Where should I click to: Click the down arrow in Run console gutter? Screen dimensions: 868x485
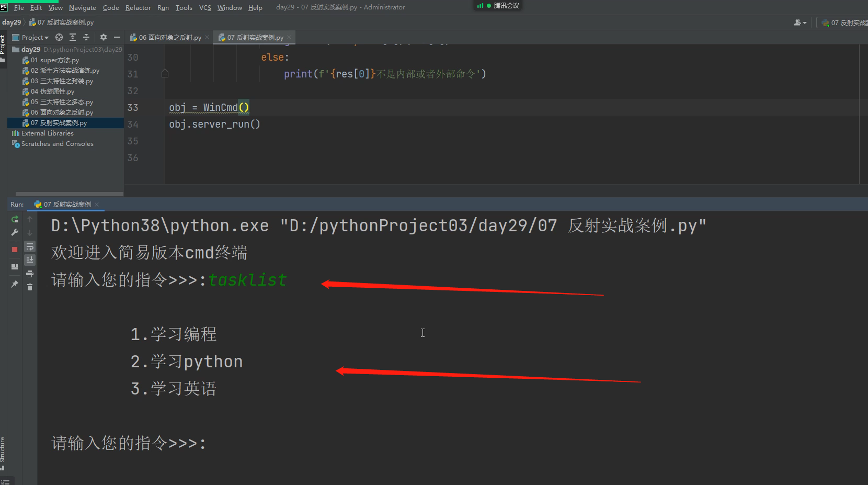tap(30, 232)
